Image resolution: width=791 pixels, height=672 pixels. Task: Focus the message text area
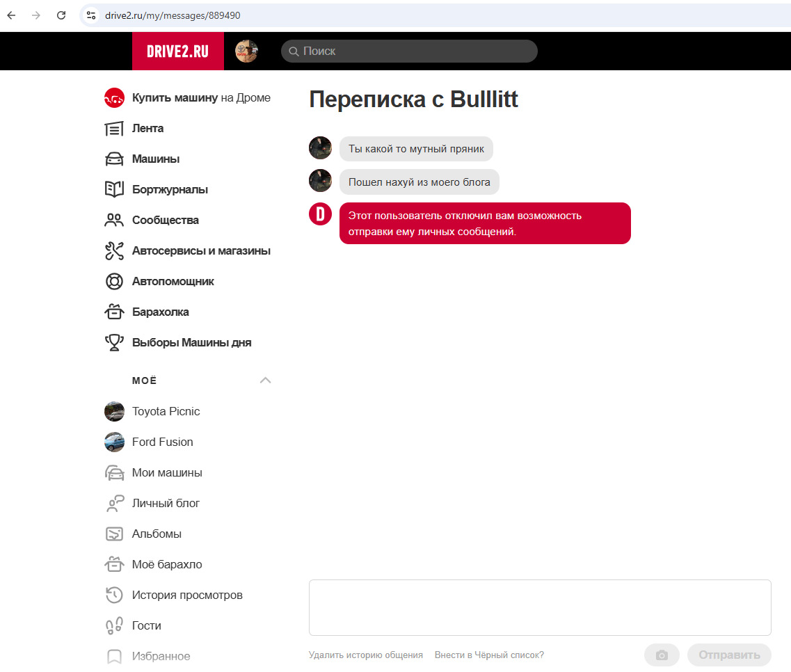[540, 607]
